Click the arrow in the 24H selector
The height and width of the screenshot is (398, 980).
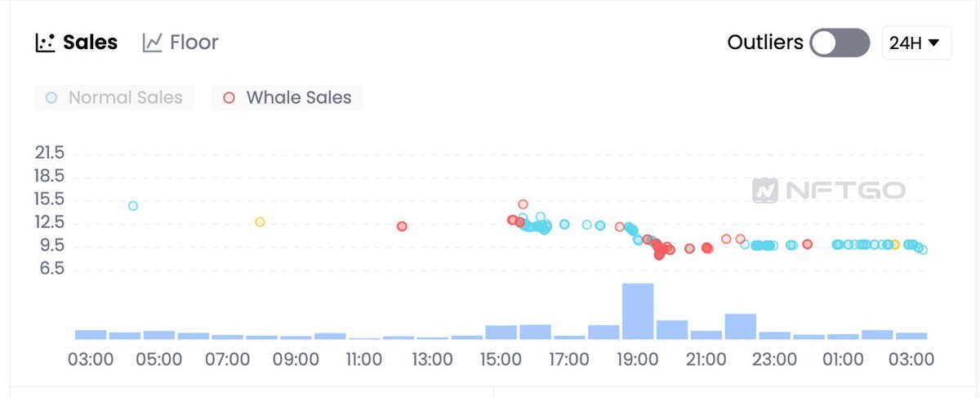pos(934,42)
